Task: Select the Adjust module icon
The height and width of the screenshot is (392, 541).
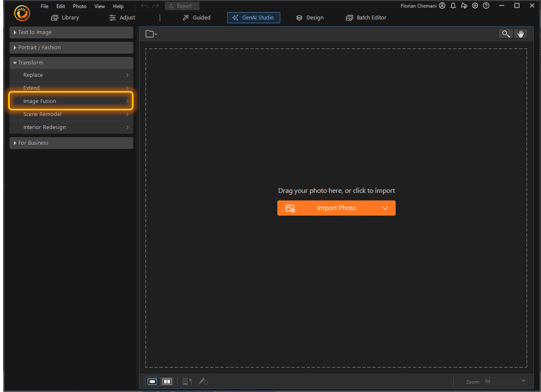Action: click(x=112, y=17)
